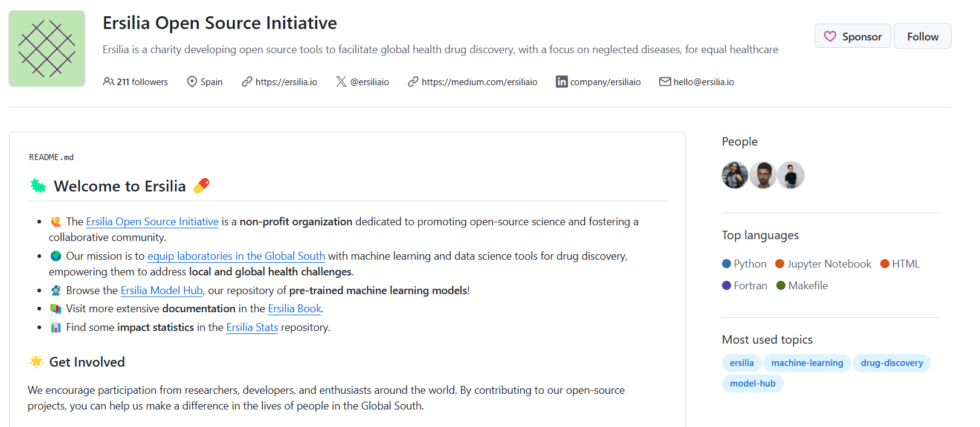Select the drug-discovery topic tag
This screenshot has height=427, width=980.
(891, 363)
